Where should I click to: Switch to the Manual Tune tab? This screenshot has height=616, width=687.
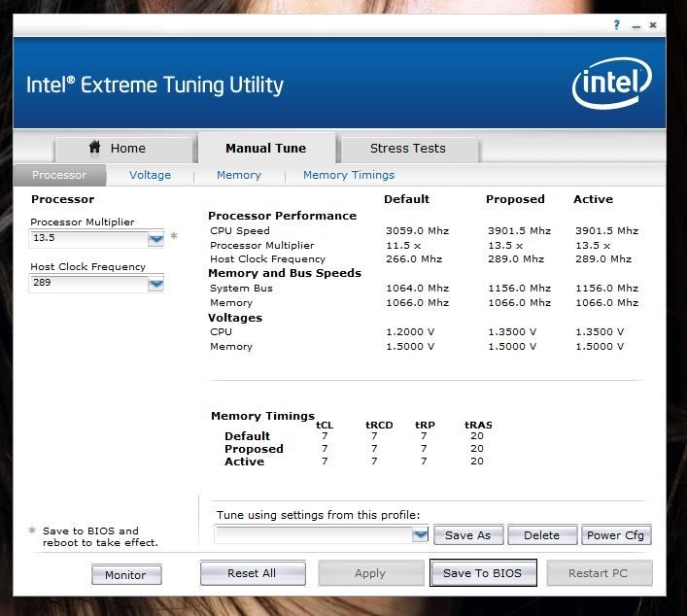267,148
